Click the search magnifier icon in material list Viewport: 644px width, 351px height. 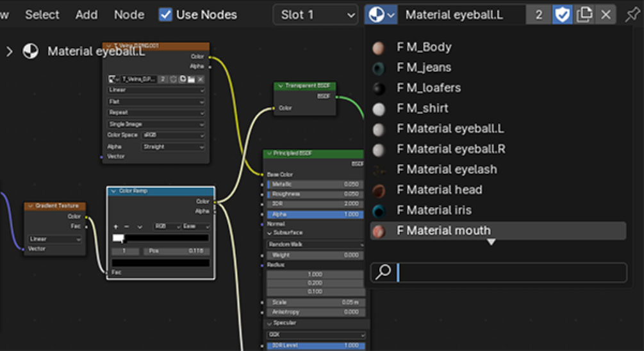[384, 272]
